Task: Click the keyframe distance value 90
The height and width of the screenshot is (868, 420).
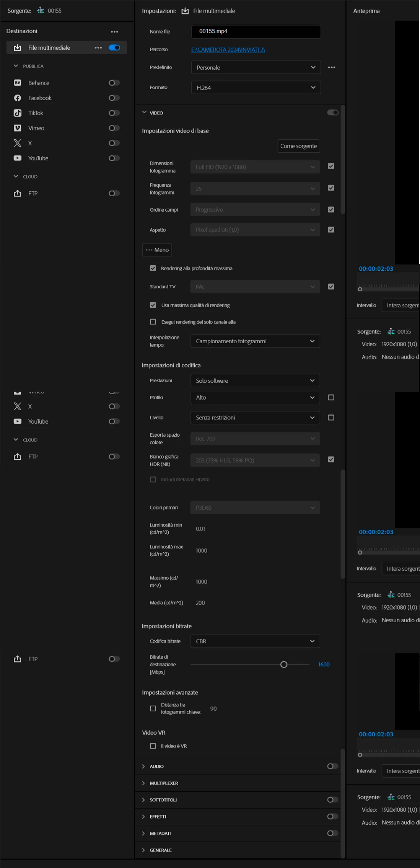Action: pos(213,709)
